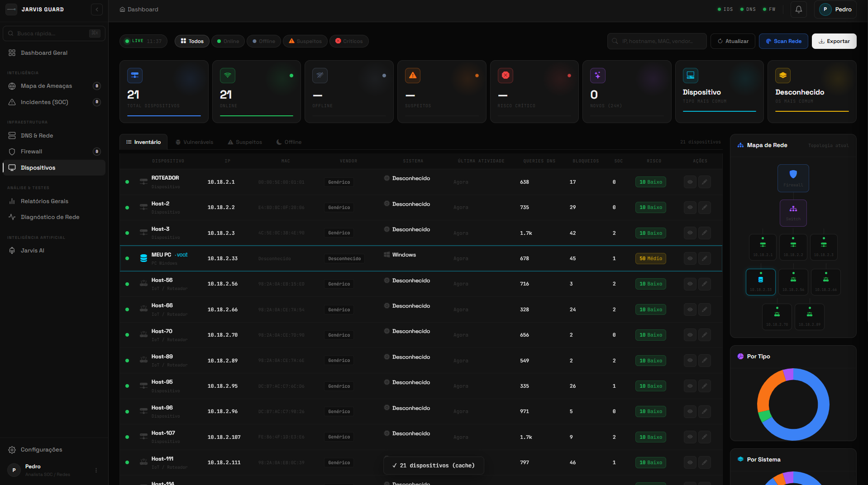
Task: Switch to the Vulneráveis tab
Action: coord(194,142)
